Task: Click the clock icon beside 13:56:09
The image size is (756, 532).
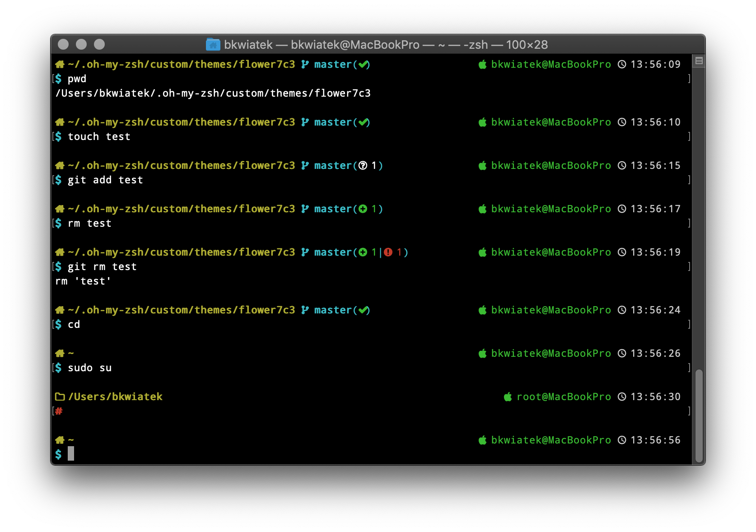Action: [622, 64]
